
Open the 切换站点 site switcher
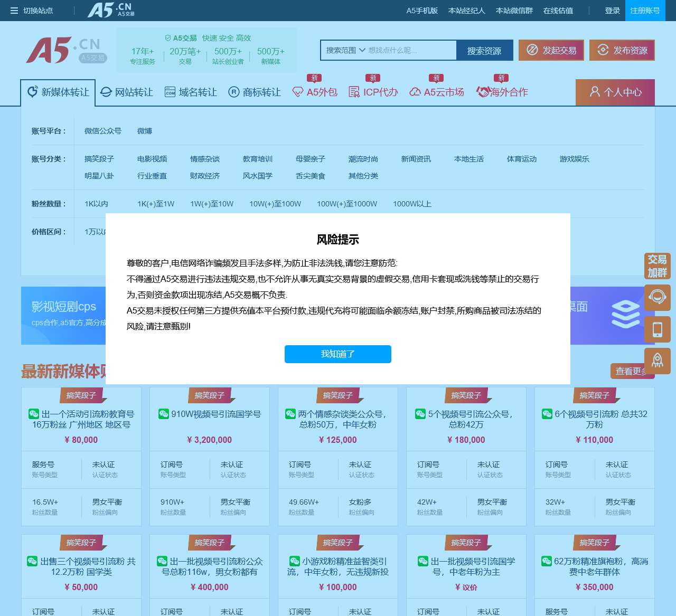tap(32, 11)
